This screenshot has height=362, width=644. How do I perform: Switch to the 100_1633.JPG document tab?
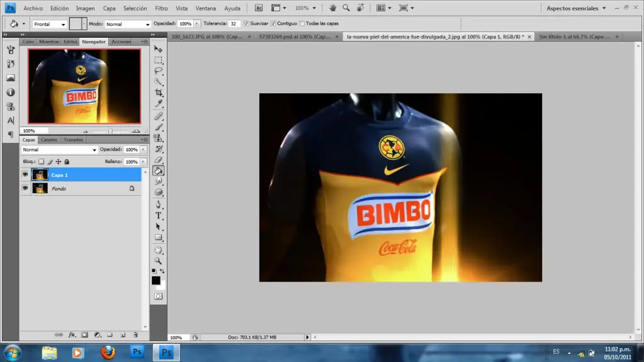click(206, 37)
